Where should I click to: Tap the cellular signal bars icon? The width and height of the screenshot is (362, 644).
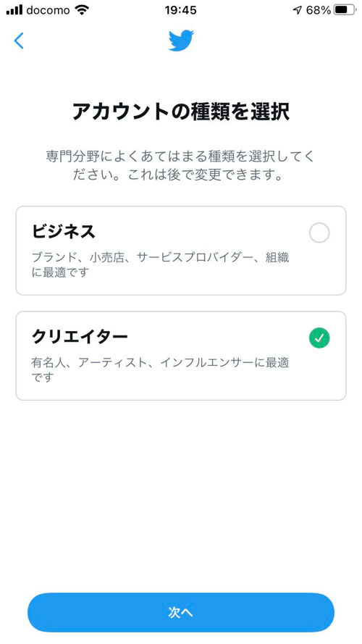tap(14, 10)
